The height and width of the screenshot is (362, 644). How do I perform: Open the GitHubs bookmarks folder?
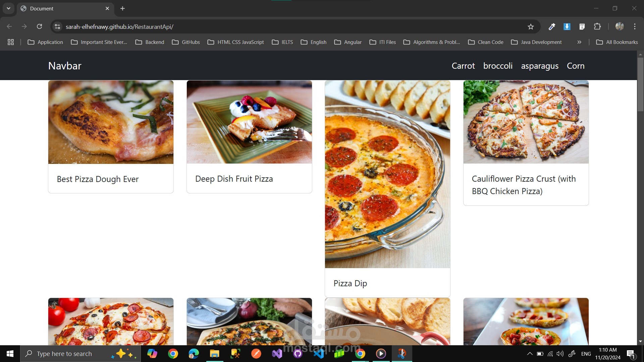point(186,42)
